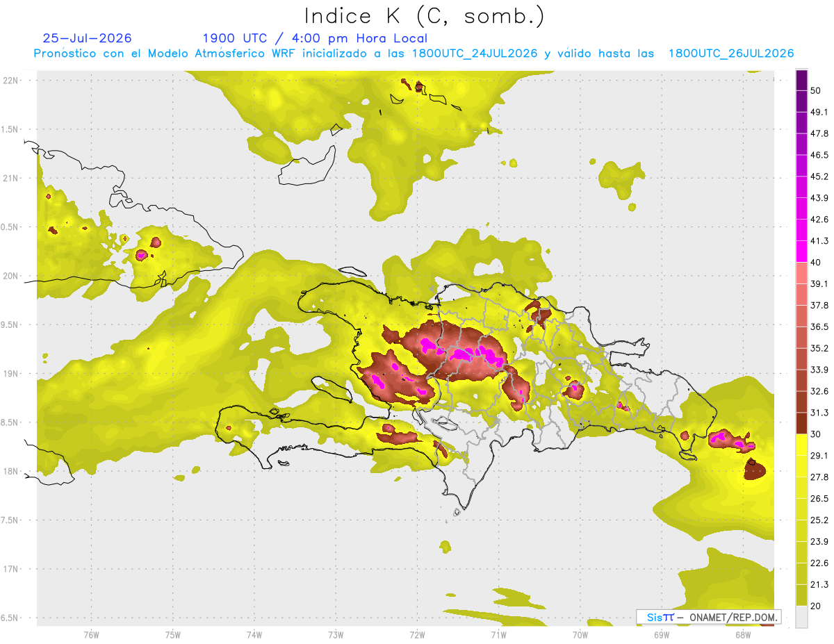This screenshot has width=834, height=644.
Task: Click the "45.2" legend value
Action: tap(819, 176)
